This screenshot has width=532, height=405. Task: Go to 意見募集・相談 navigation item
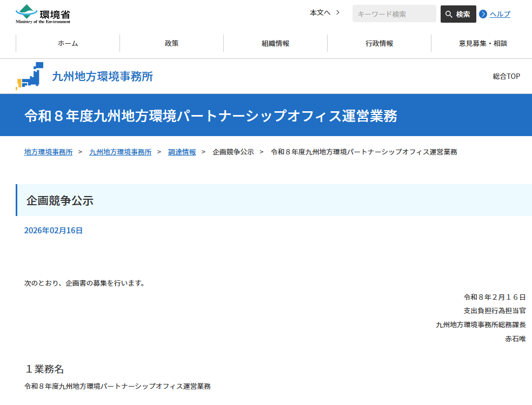point(483,43)
